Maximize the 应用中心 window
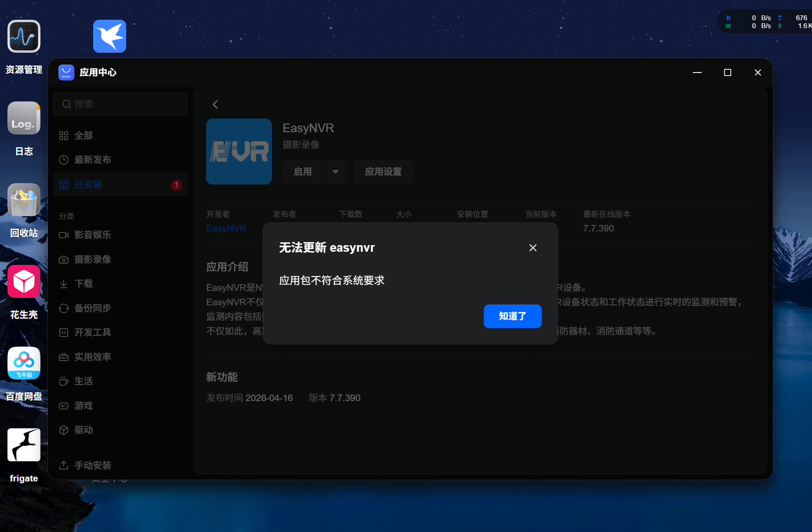Viewport: 812px width, 532px height. (x=728, y=72)
